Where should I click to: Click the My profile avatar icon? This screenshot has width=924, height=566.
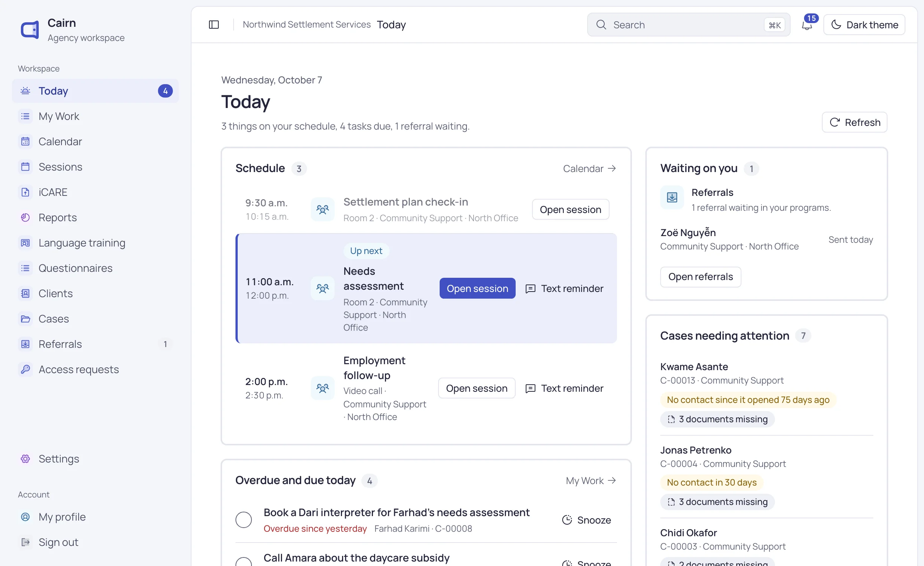point(25,517)
